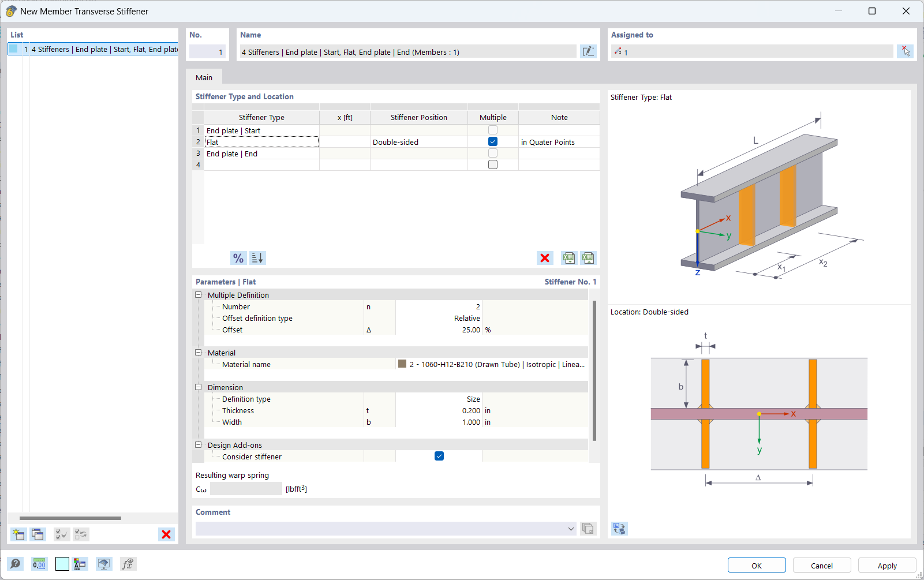Click the copy item icon below the List
This screenshot has width=924, height=580.
tap(38, 534)
